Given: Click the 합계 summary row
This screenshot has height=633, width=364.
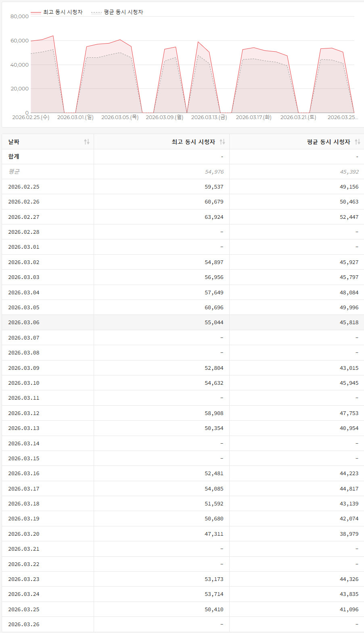Looking at the screenshot, I should coord(14,157).
